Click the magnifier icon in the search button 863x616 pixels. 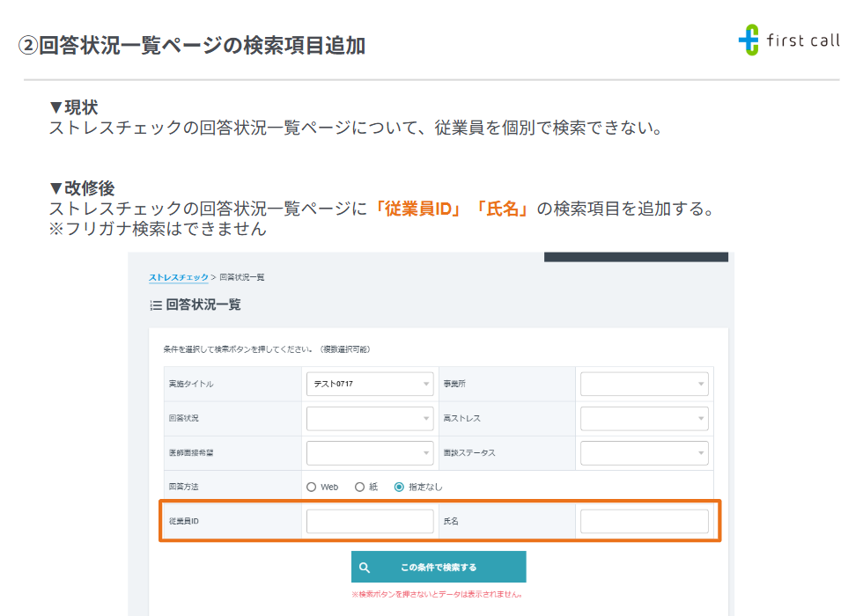coord(365,567)
